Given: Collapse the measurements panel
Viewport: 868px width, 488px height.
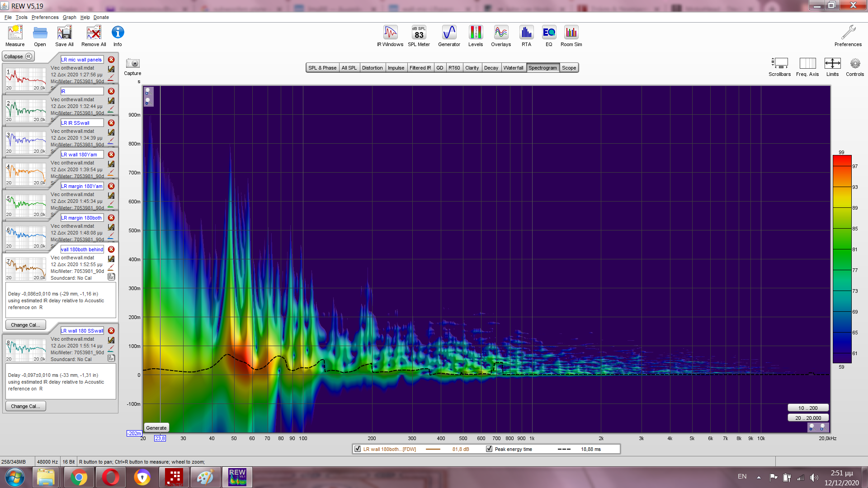Looking at the screenshot, I should 18,56.
